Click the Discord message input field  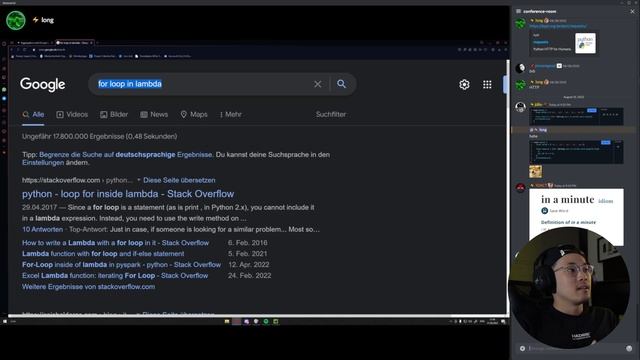click(x=576, y=348)
